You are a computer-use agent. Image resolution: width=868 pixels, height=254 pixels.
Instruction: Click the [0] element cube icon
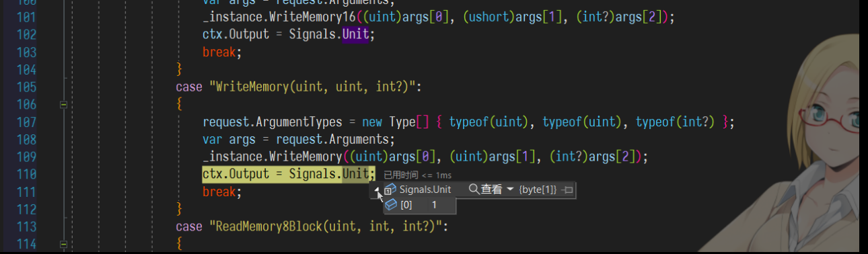click(391, 205)
